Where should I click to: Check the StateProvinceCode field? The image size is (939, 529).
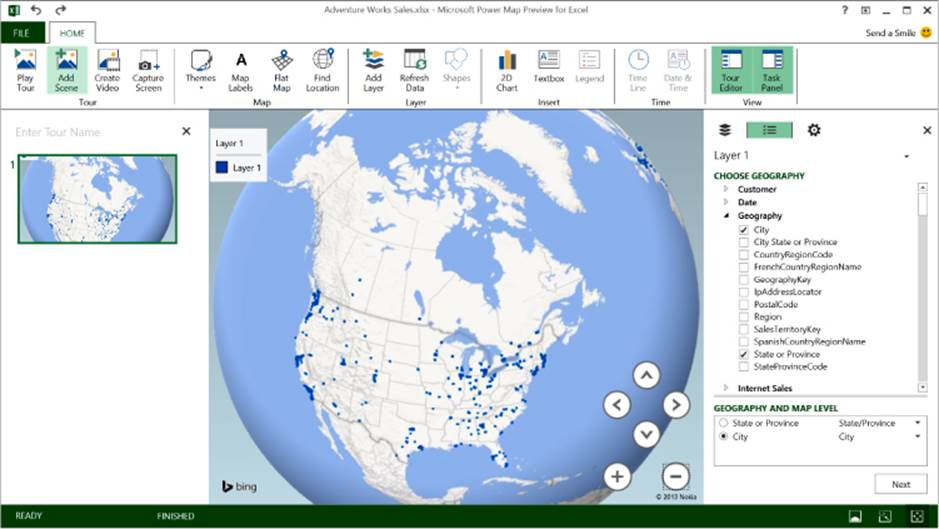point(744,367)
